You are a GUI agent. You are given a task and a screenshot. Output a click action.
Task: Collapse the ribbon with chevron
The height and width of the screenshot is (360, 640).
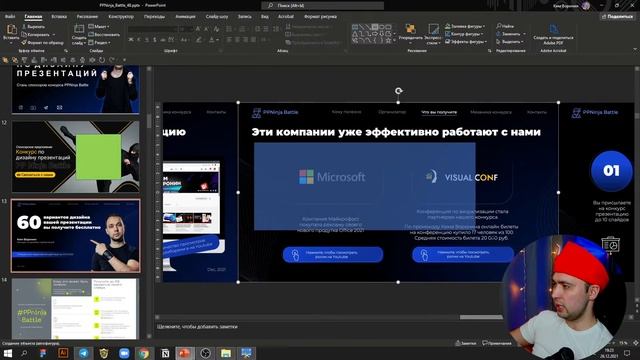(x=635, y=50)
